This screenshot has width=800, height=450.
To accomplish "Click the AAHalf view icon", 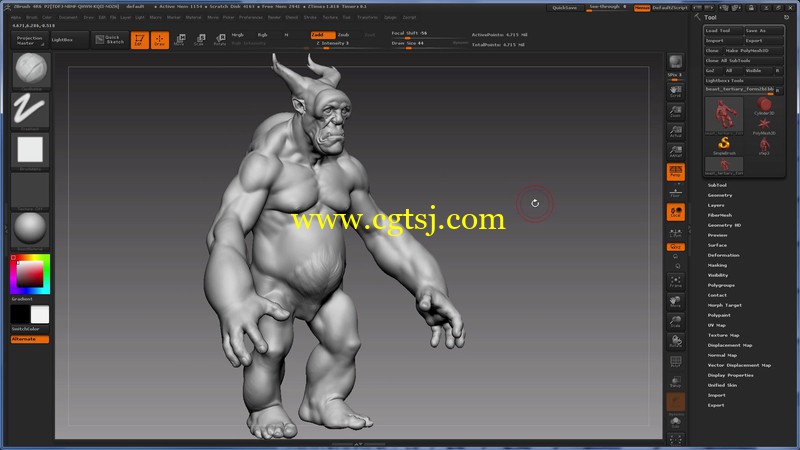I will [x=676, y=151].
